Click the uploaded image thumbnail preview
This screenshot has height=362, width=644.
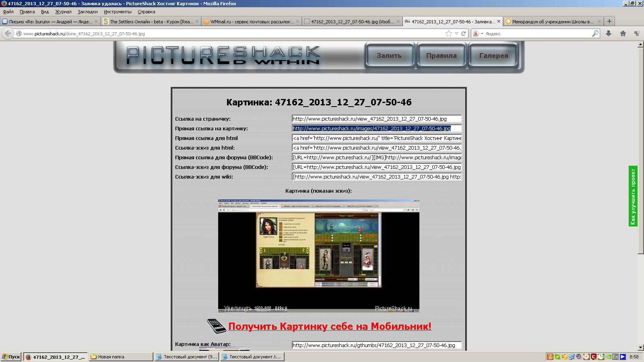tap(318, 255)
